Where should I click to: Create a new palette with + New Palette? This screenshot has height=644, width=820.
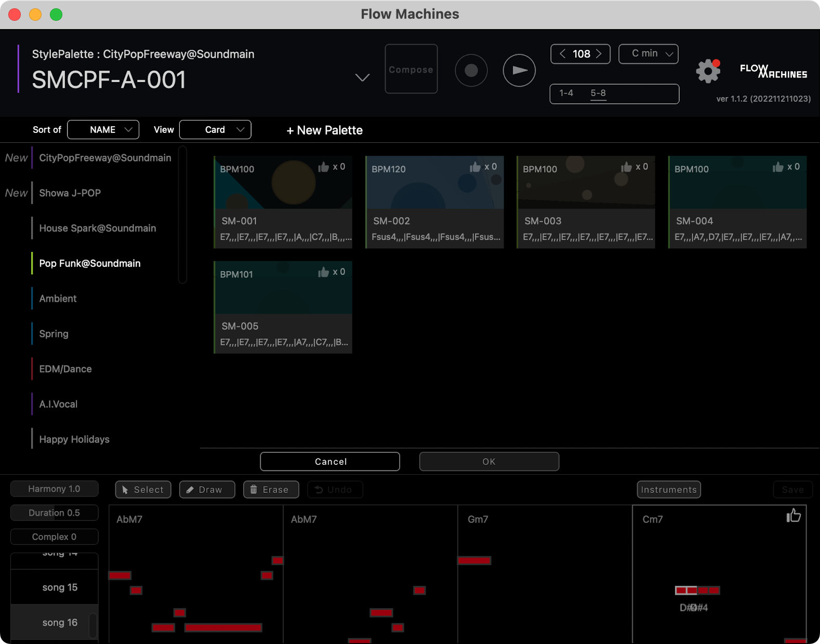pos(325,130)
